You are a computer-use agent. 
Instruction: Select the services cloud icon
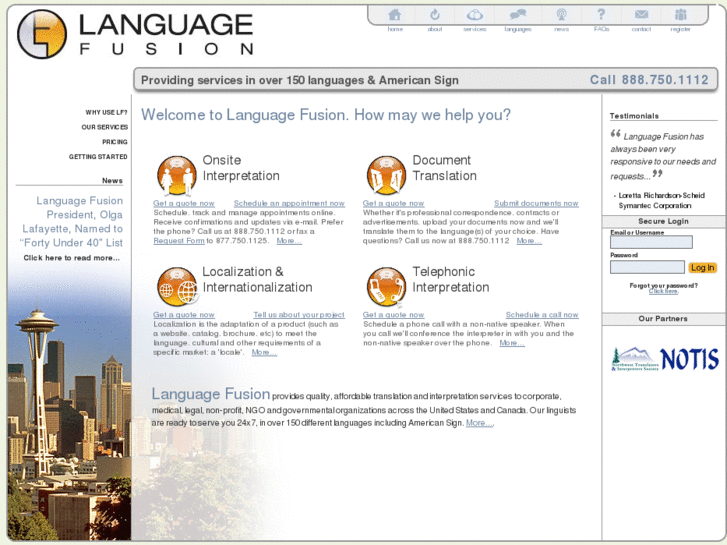point(475,15)
